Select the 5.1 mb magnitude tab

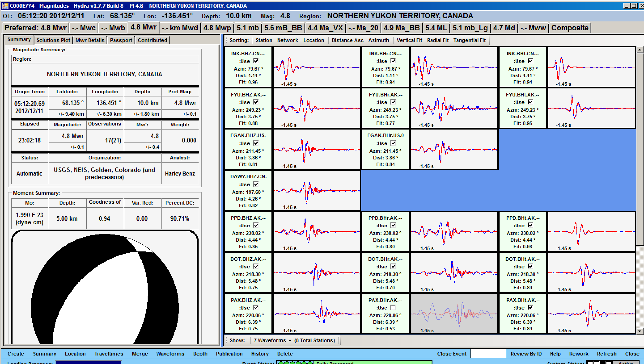coord(248,28)
